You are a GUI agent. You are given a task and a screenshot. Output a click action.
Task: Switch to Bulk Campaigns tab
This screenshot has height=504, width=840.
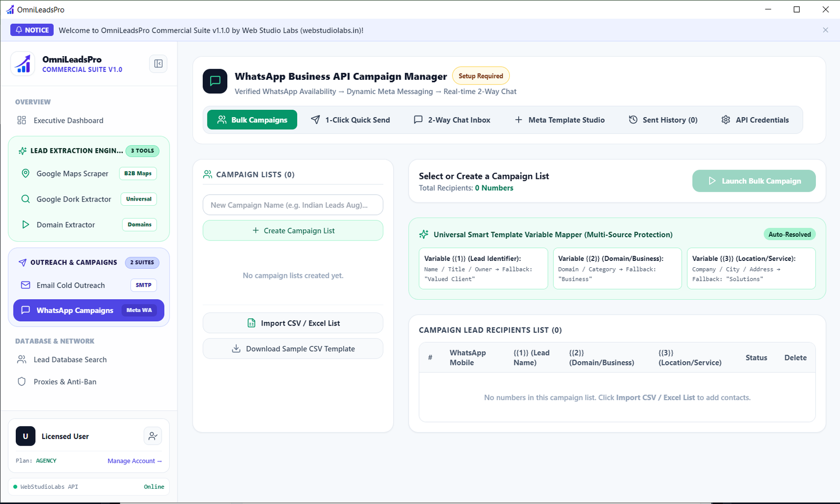click(x=252, y=120)
